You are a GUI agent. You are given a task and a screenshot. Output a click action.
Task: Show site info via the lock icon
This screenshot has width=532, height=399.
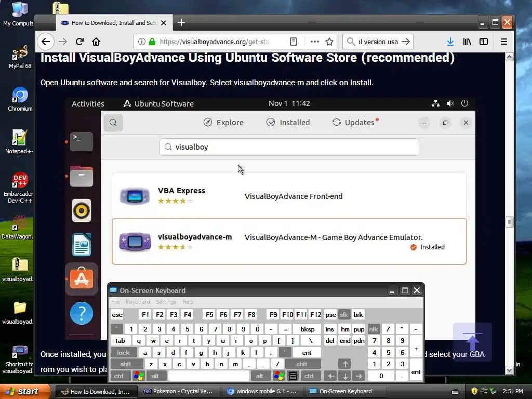click(x=152, y=42)
